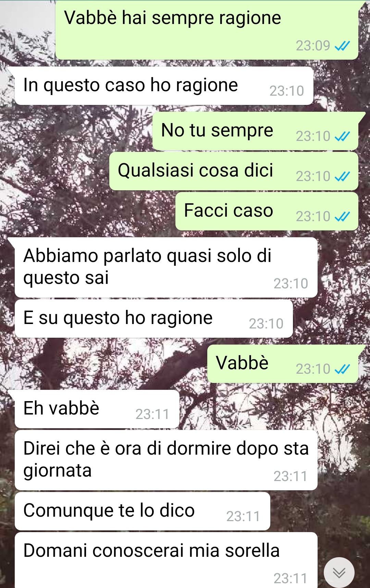Tap the received 'Eh vabbè' message
370x588 pixels.
[x=97, y=409]
